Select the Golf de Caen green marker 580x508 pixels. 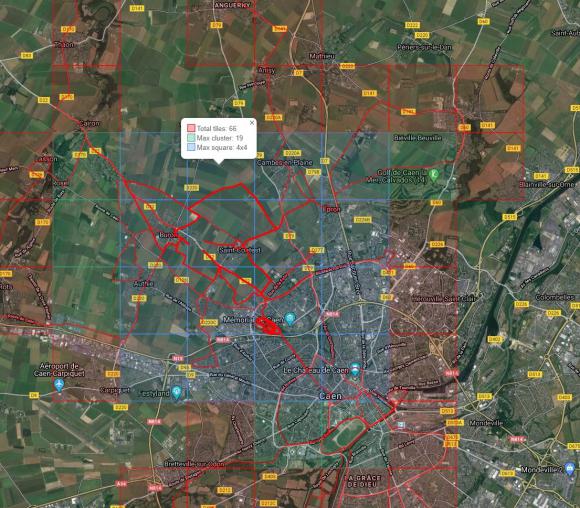(434, 174)
